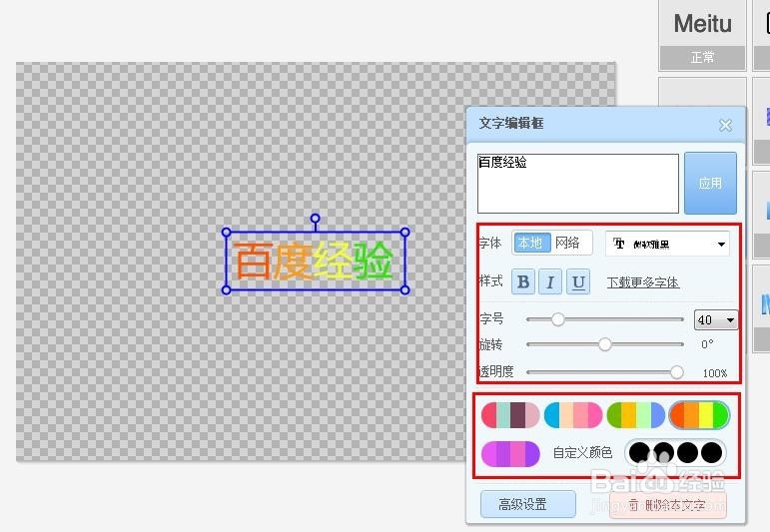Choose the green-yellow-blue color preset

coord(635,415)
